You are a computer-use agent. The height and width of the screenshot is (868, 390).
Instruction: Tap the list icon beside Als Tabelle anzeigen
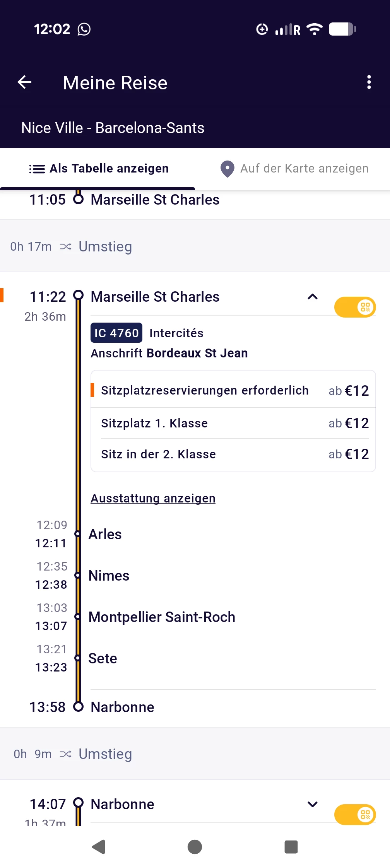click(37, 169)
